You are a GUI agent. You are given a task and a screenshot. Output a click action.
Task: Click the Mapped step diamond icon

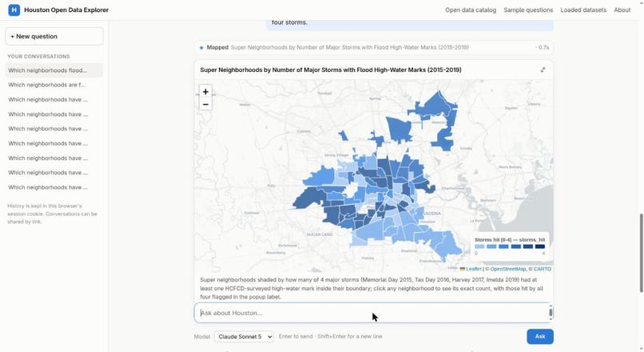(201, 48)
